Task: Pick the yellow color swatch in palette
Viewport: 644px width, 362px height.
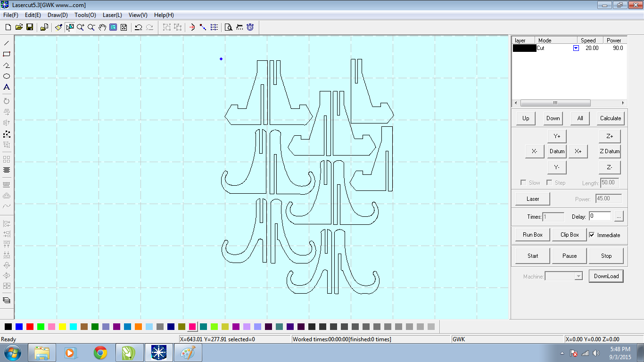Action: point(62,326)
